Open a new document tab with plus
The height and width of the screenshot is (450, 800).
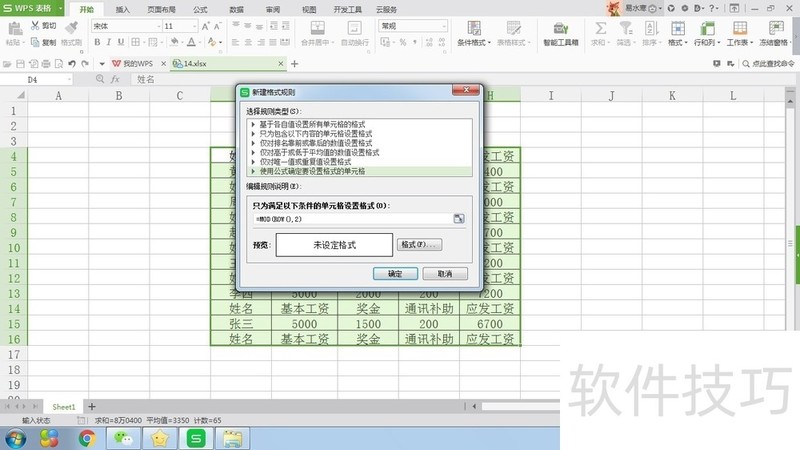(294, 64)
